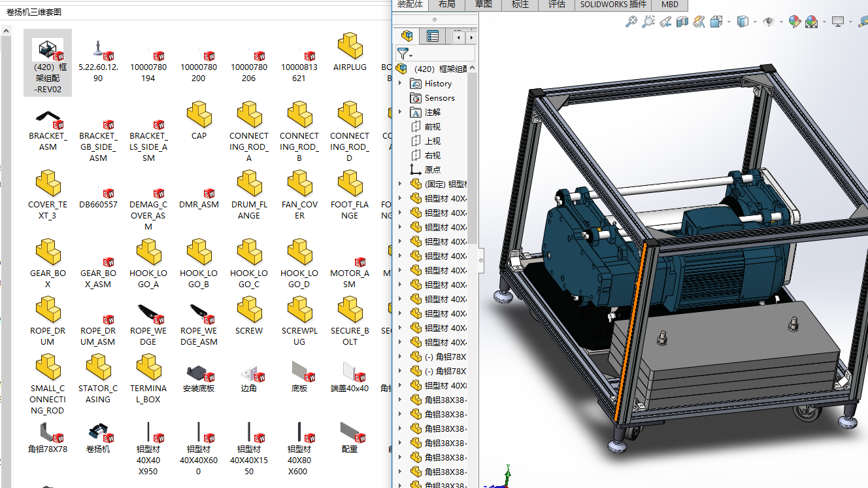
Task: Click the Previous View icon
Action: click(665, 22)
